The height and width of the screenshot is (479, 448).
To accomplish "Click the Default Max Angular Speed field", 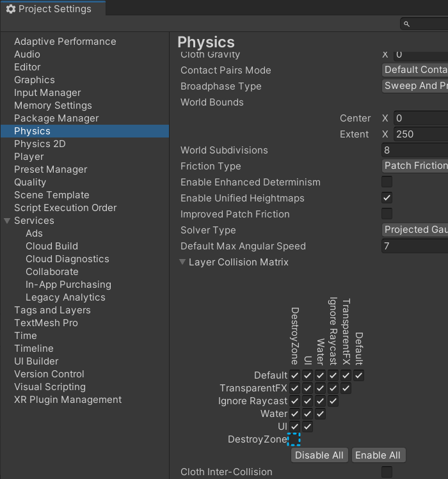I will coord(415,246).
